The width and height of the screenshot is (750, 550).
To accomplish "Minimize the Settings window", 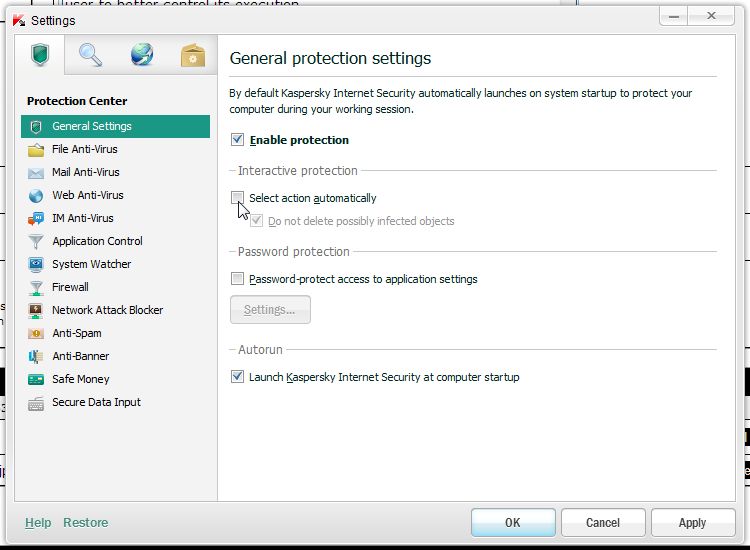I will (x=673, y=16).
